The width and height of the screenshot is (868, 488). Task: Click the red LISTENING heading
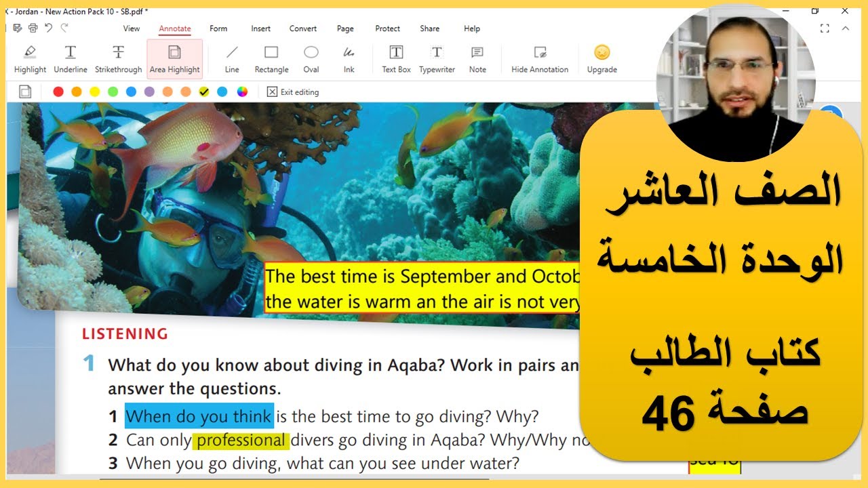click(x=125, y=334)
